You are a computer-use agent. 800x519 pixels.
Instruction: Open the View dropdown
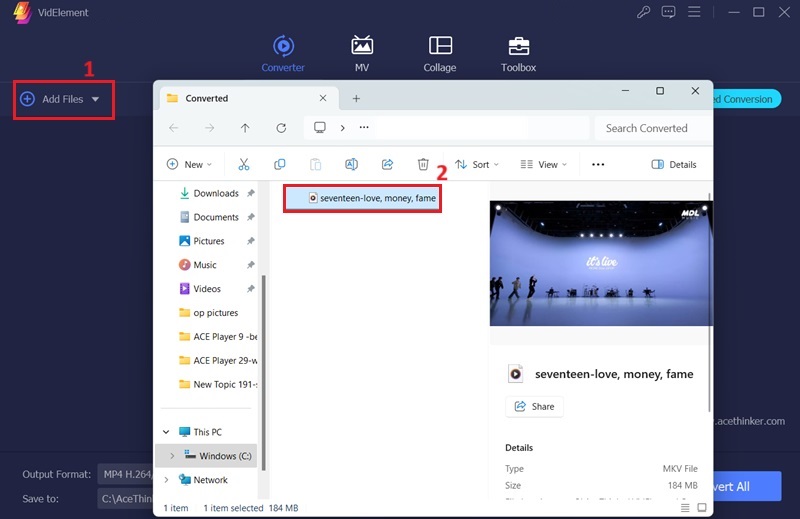pos(544,164)
